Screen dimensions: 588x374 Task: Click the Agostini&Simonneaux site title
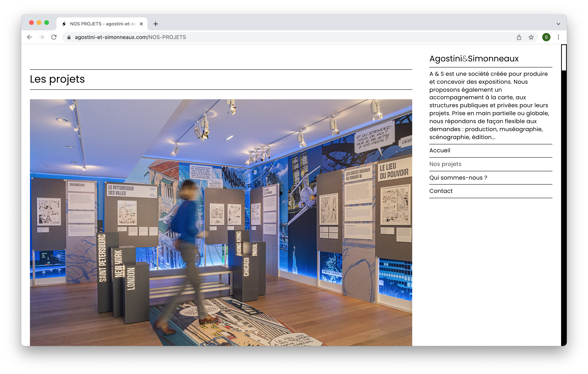click(474, 59)
